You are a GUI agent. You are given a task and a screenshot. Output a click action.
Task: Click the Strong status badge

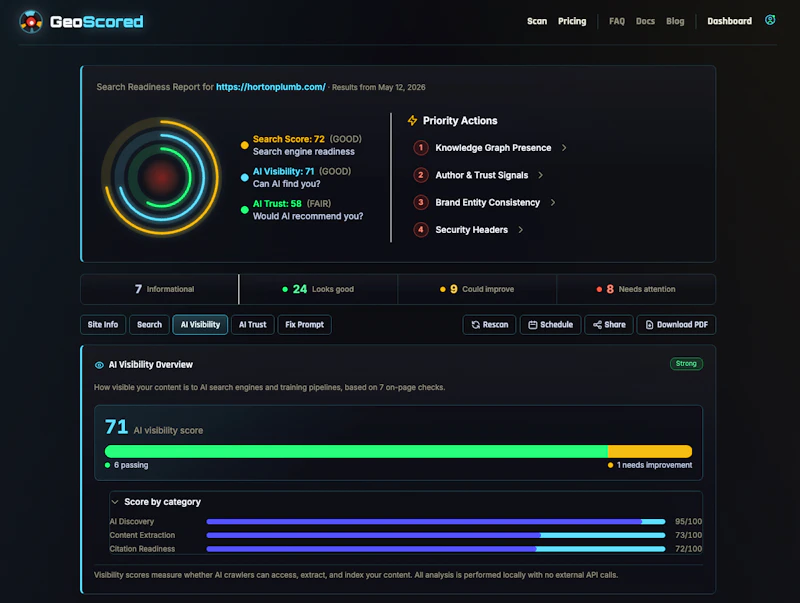[686, 364]
